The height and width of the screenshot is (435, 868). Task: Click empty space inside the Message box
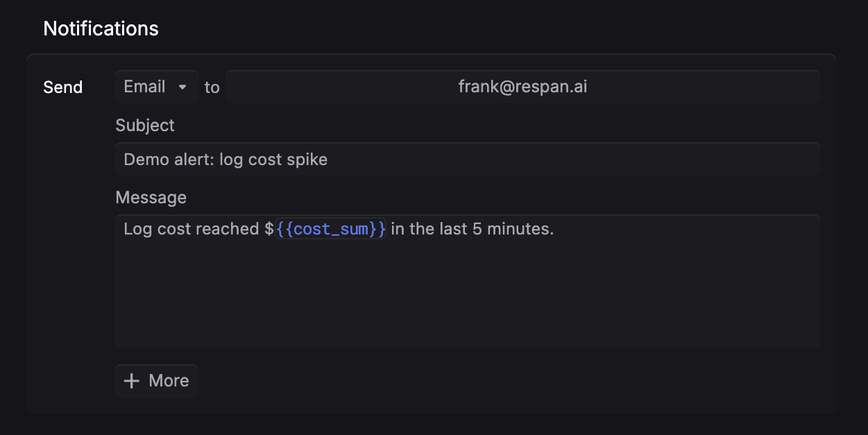[467, 298]
